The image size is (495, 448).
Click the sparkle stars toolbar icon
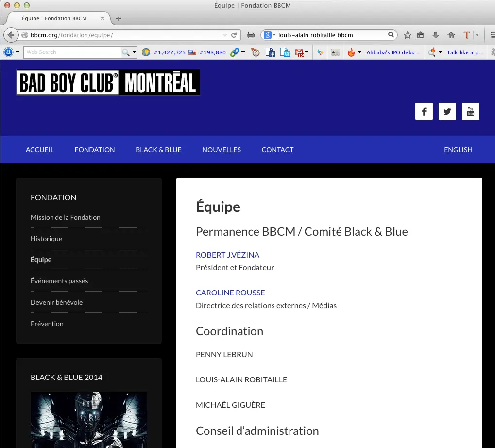point(320,52)
